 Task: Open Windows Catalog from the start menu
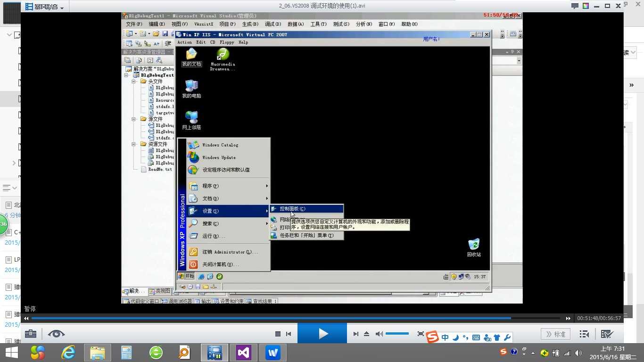coord(228,145)
